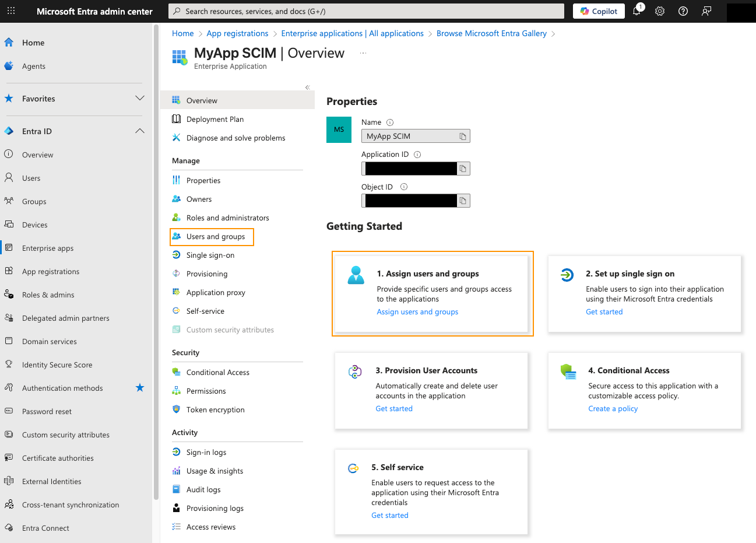Click the Create a policy link
The height and width of the screenshot is (543, 756).
[x=613, y=409]
